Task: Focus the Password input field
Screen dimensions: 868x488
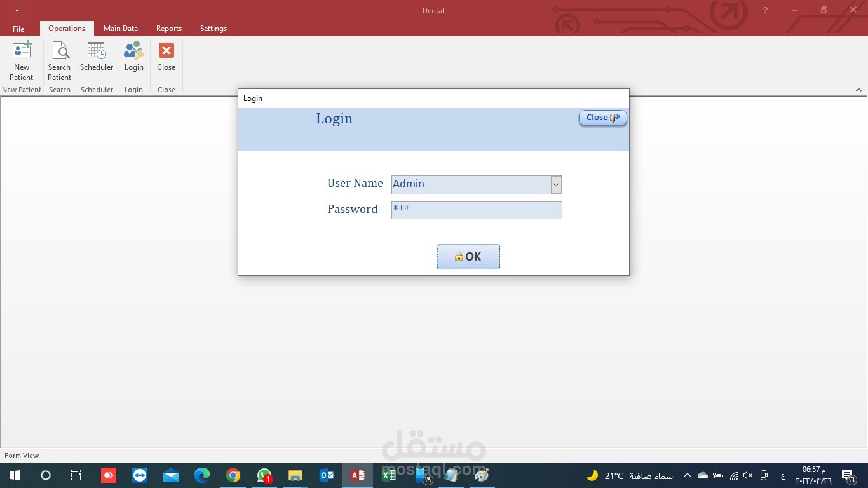Action: [477, 210]
